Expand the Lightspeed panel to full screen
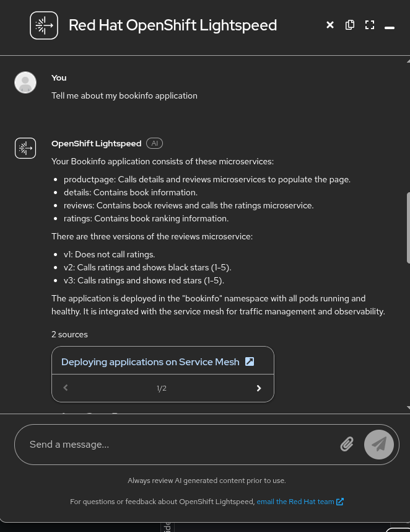Viewport: 410px width, 532px height. (370, 25)
